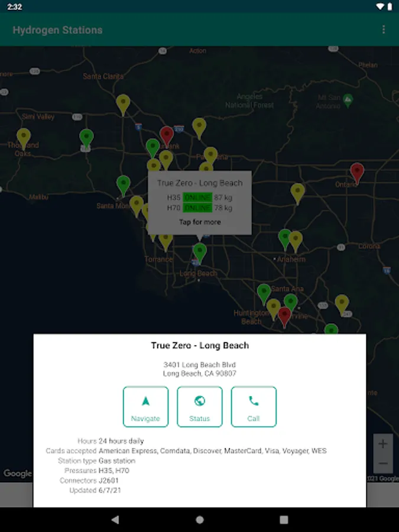Select the yellow pin beside Anaheim's green pin
Image resolution: width=399 pixels, height=532 pixels.
click(x=296, y=241)
